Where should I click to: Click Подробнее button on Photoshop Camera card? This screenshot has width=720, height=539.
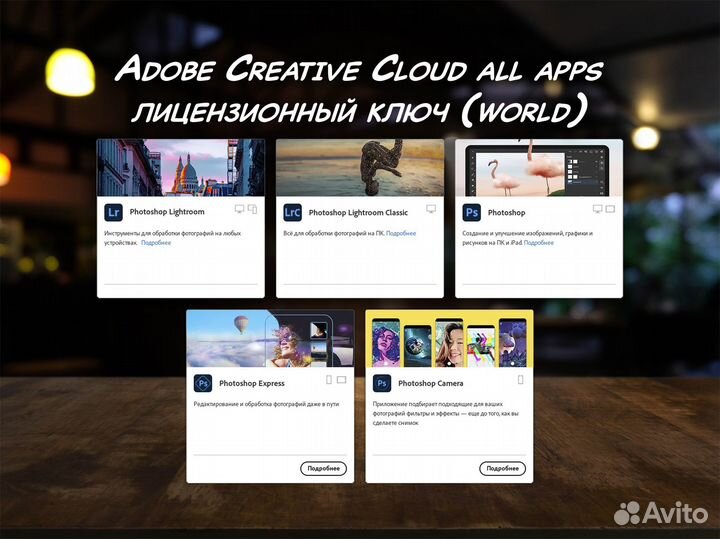[502, 468]
